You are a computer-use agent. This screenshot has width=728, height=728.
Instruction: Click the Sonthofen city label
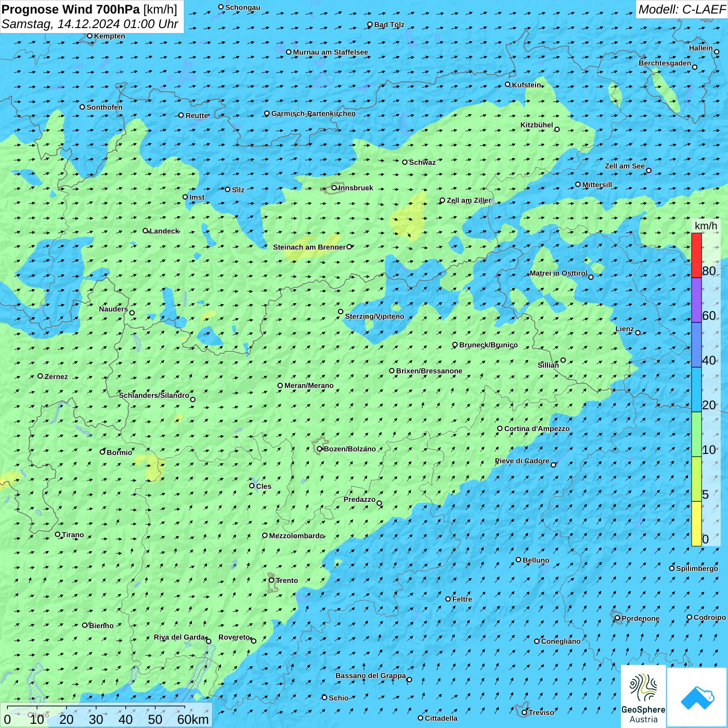pos(105,107)
